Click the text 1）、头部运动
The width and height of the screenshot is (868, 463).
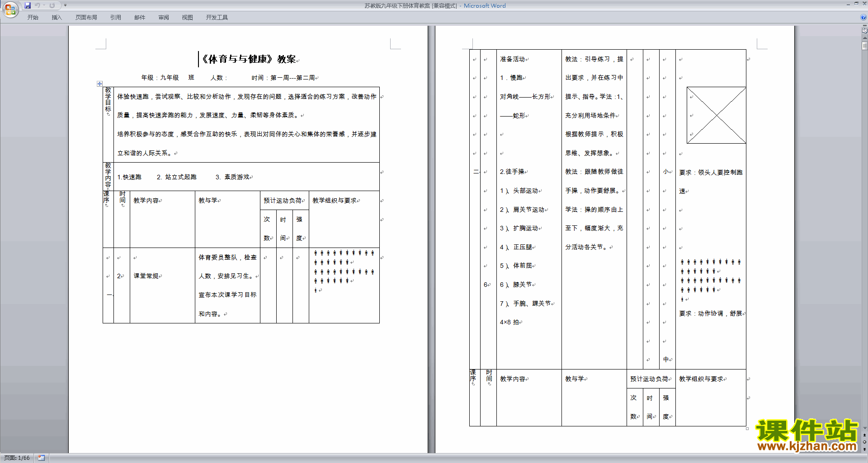tap(519, 191)
